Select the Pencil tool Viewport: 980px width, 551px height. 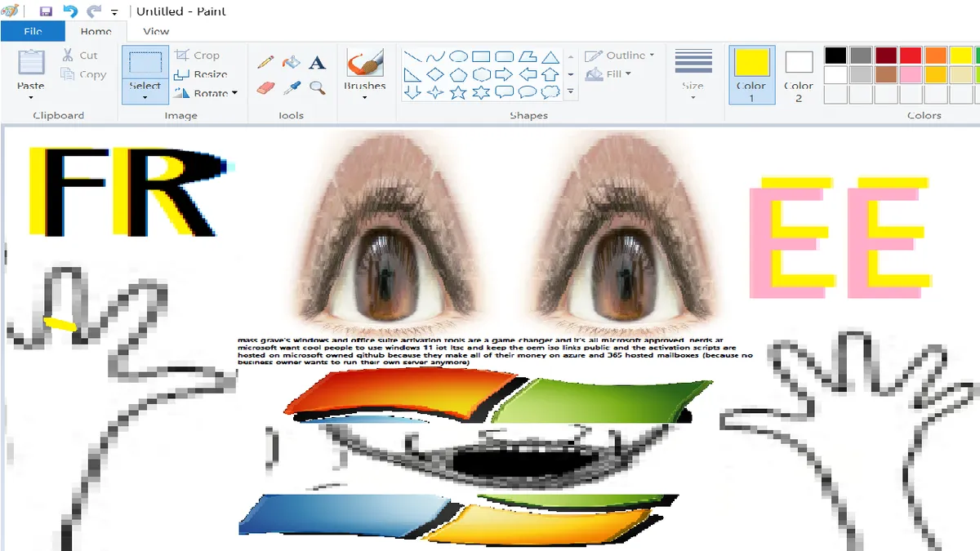click(265, 62)
